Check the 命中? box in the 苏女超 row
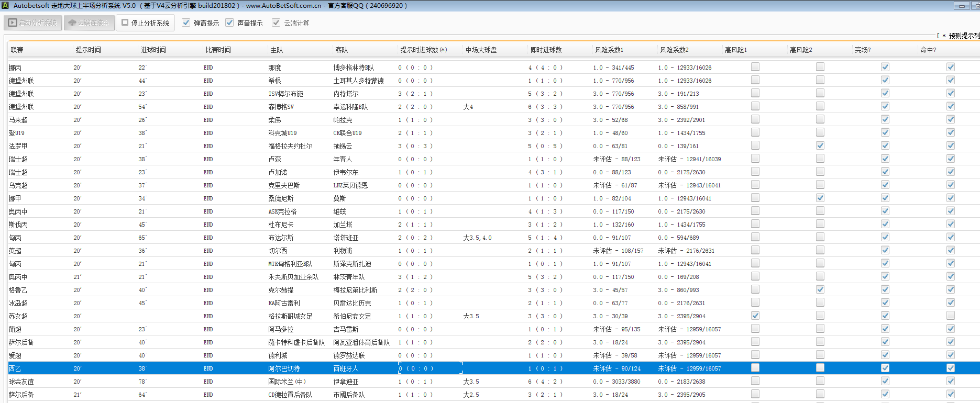 coord(950,316)
